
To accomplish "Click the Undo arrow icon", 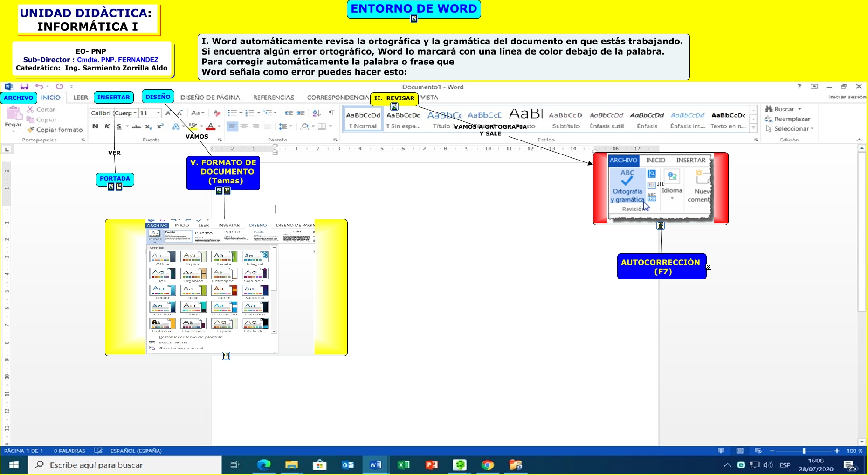I will click(39, 86).
